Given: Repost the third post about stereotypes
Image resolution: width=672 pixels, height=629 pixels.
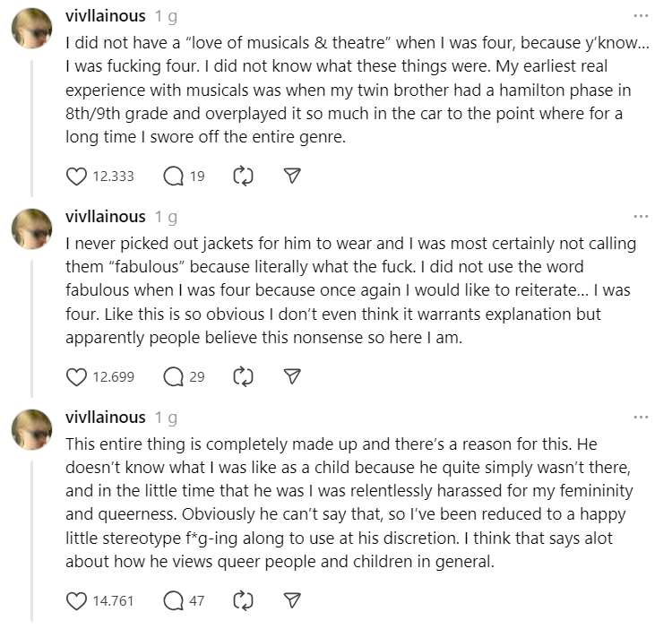Looking at the screenshot, I should pyautogui.click(x=243, y=600).
